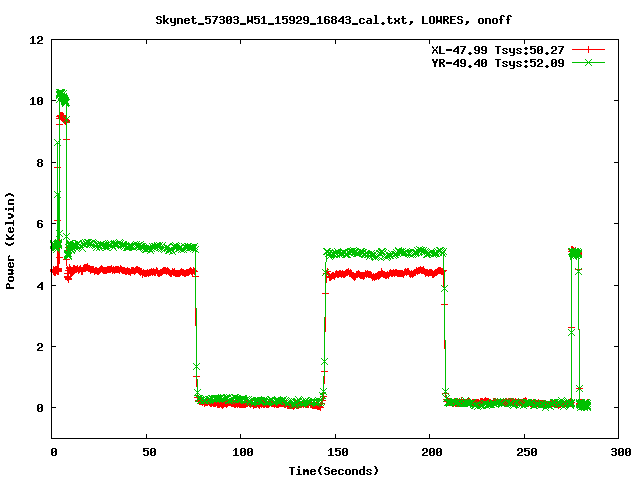Click the y-axis tick label '2'

pyautogui.click(x=40, y=347)
